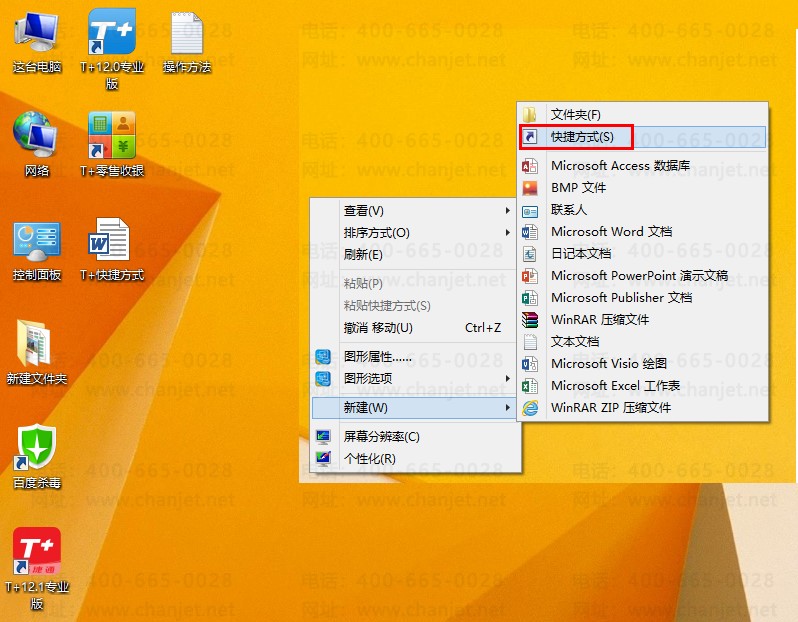
Task: Click the graphics icon beside 图形属性
Action: pyautogui.click(x=323, y=357)
